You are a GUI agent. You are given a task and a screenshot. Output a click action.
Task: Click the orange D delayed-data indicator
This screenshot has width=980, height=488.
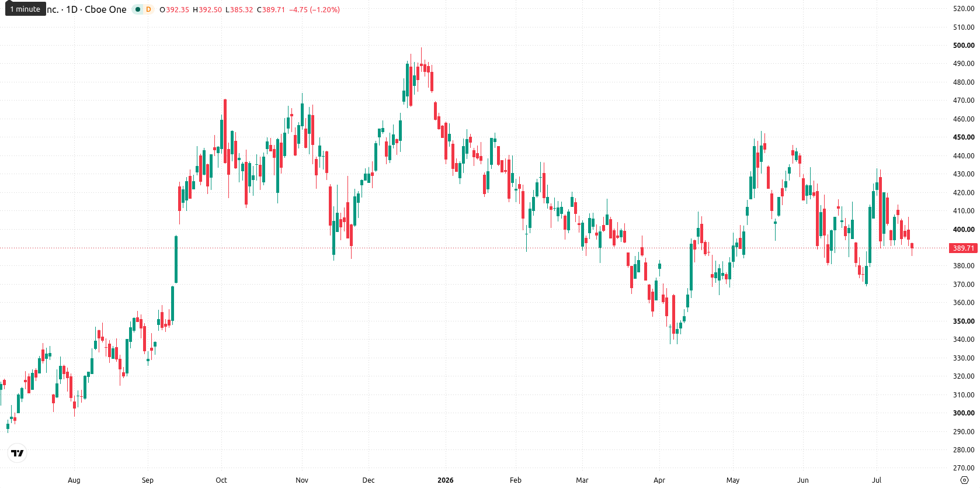(148, 9)
